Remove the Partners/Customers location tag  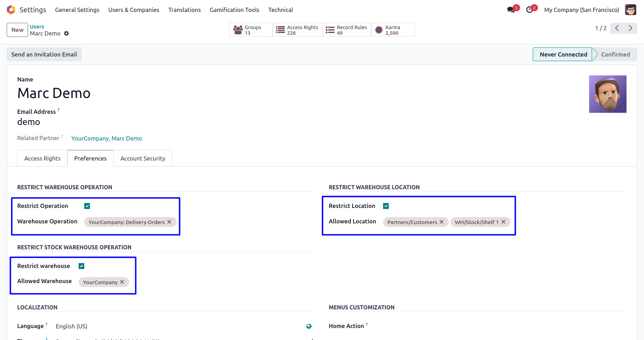[442, 222]
